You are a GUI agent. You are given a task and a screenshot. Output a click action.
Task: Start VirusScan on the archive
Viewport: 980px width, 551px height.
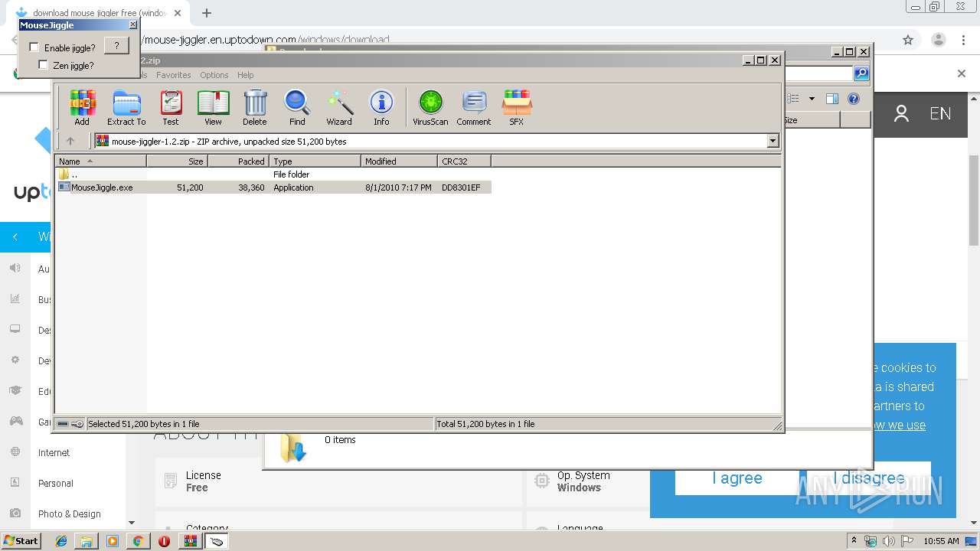(x=430, y=107)
